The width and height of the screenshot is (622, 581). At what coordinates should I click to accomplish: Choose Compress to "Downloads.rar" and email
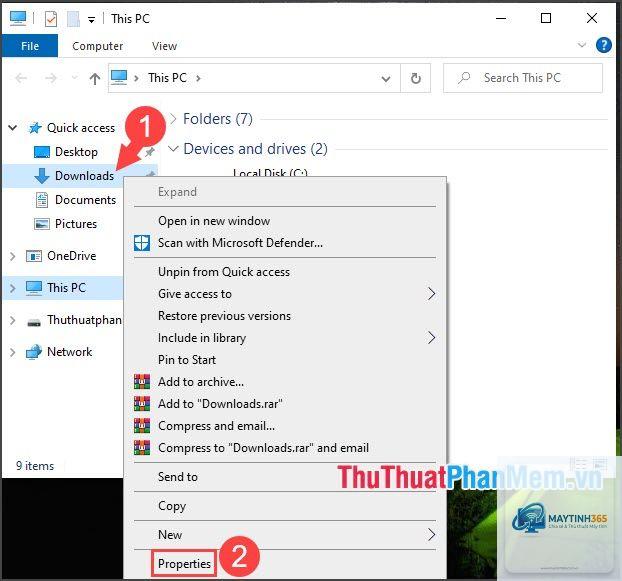point(285,448)
